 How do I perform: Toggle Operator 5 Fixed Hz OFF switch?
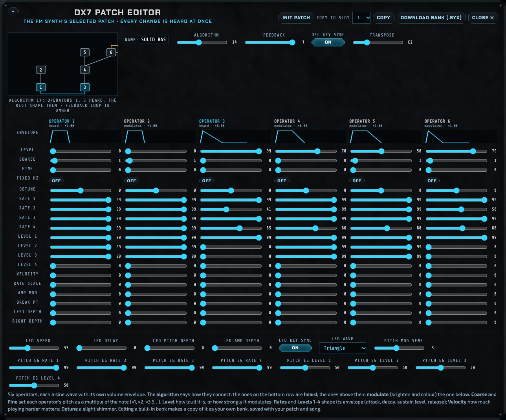point(357,181)
